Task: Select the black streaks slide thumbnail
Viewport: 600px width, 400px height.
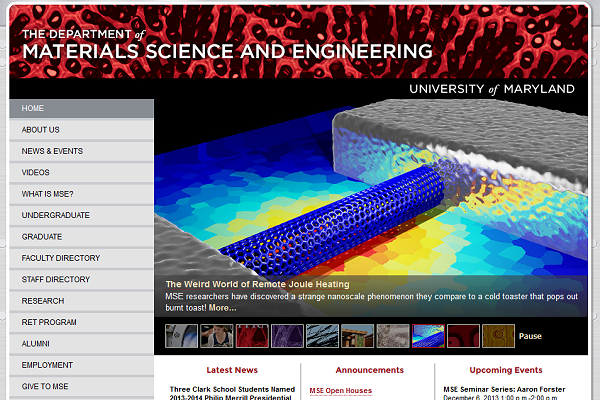Action: (x=322, y=336)
